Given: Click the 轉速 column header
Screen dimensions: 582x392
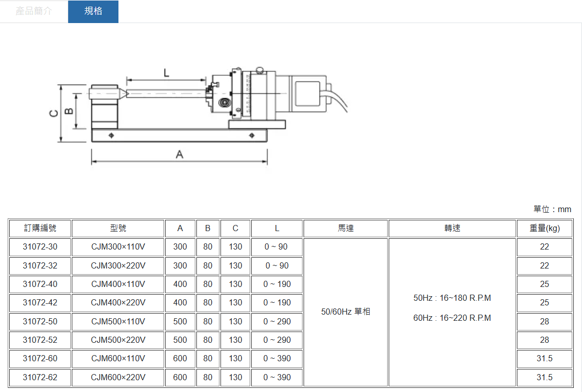Looking at the screenshot, I should point(452,229).
